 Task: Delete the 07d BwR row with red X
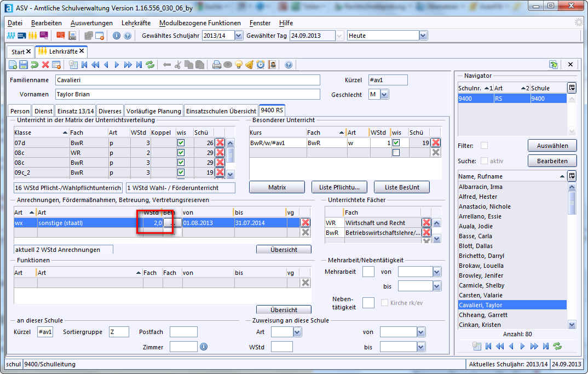(x=220, y=142)
